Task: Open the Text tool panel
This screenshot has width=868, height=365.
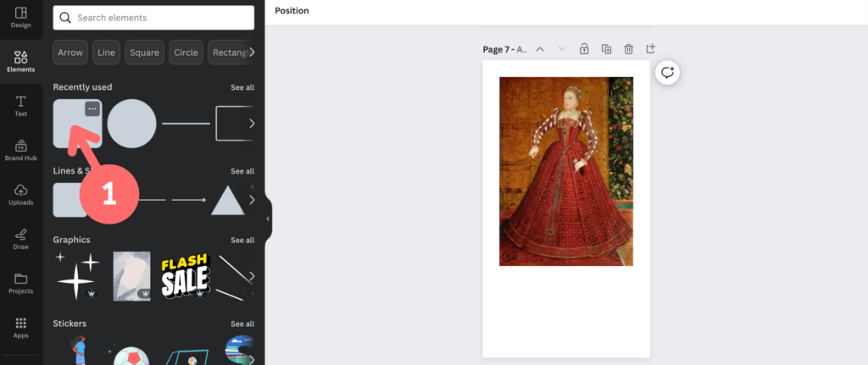Action: [x=20, y=105]
